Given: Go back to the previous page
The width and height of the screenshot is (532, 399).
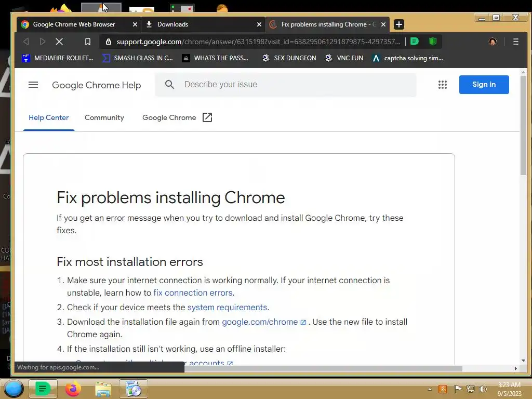Looking at the screenshot, I should click(26, 42).
